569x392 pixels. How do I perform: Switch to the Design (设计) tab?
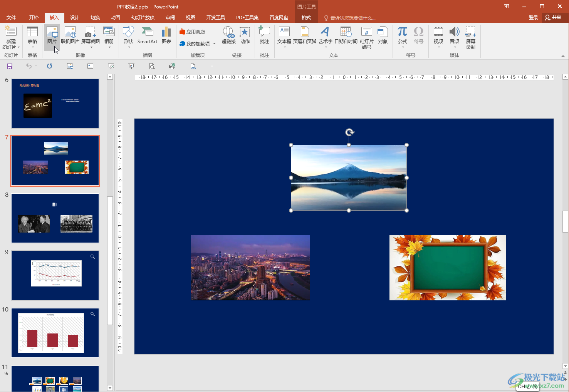[x=75, y=18]
